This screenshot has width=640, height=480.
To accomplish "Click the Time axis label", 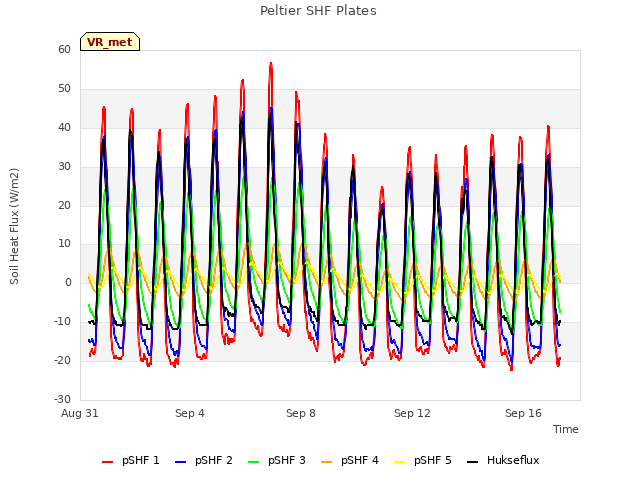I will pyautogui.click(x=566, y=429).
